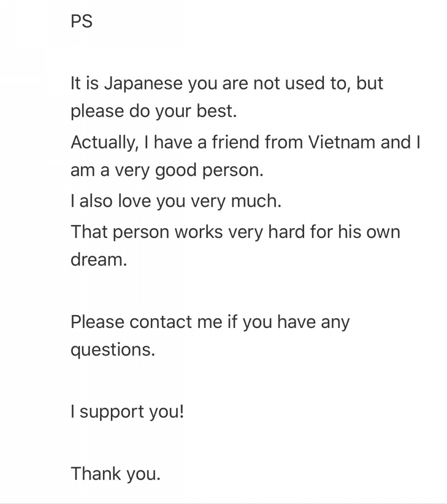Click the word "hard" in the message
The width and height of the screenshot is (447, 504).
(x=286, y=232)
